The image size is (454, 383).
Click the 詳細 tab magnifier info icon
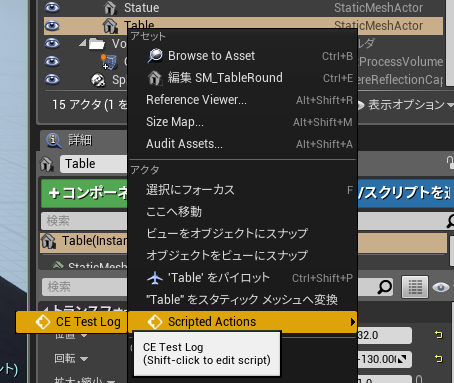click(53, 140)
